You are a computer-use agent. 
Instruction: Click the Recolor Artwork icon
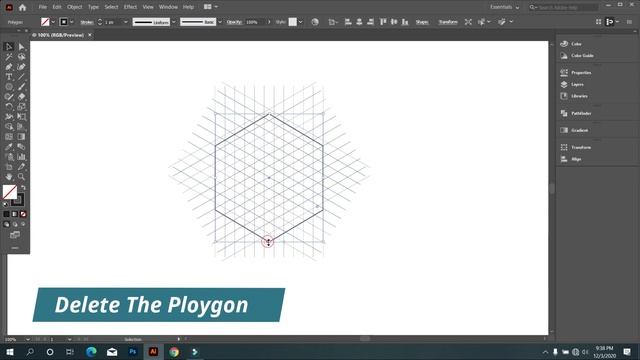pyautogui.click(x=315, y=22)
